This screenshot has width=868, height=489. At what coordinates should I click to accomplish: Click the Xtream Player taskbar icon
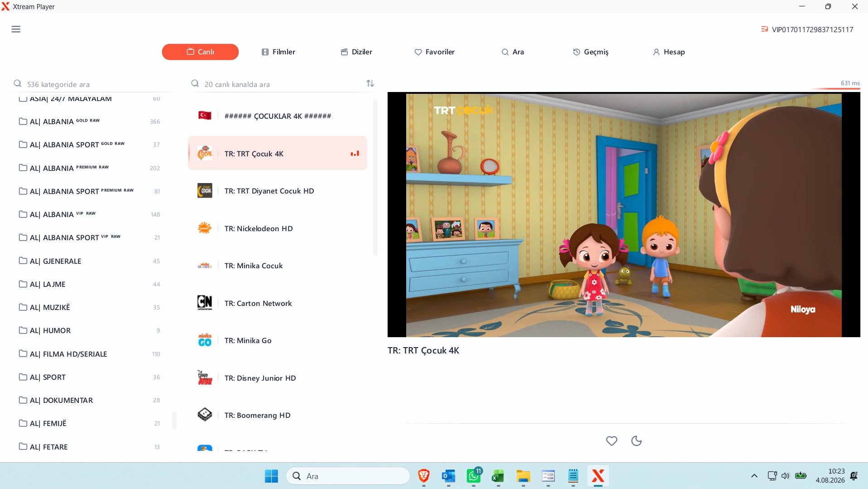[598, 476]
